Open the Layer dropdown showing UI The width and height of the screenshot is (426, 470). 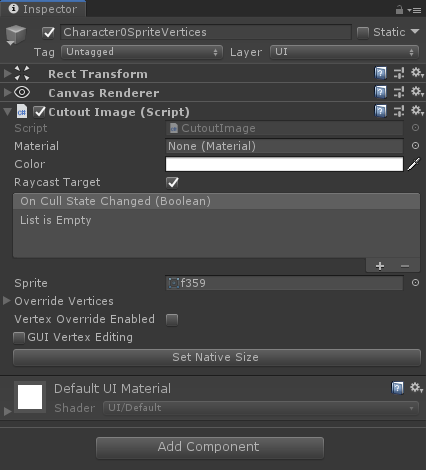(x=344, y=52)
